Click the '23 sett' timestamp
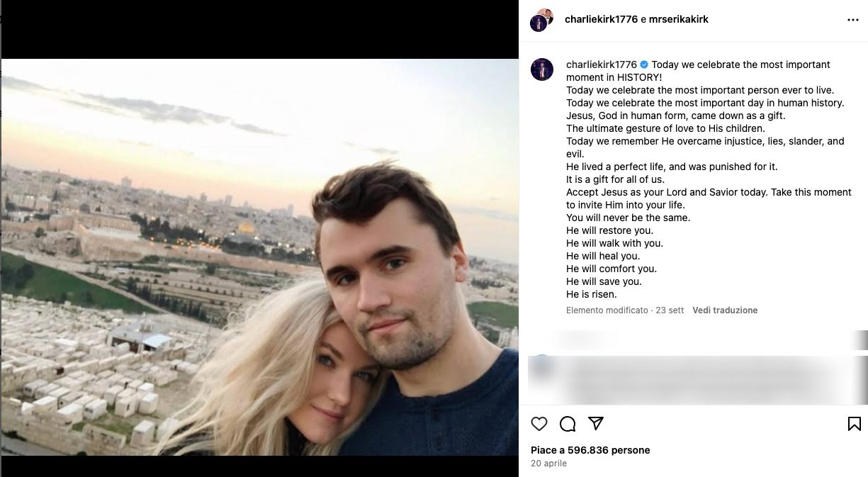868x477 pixels. click(670, 310)
